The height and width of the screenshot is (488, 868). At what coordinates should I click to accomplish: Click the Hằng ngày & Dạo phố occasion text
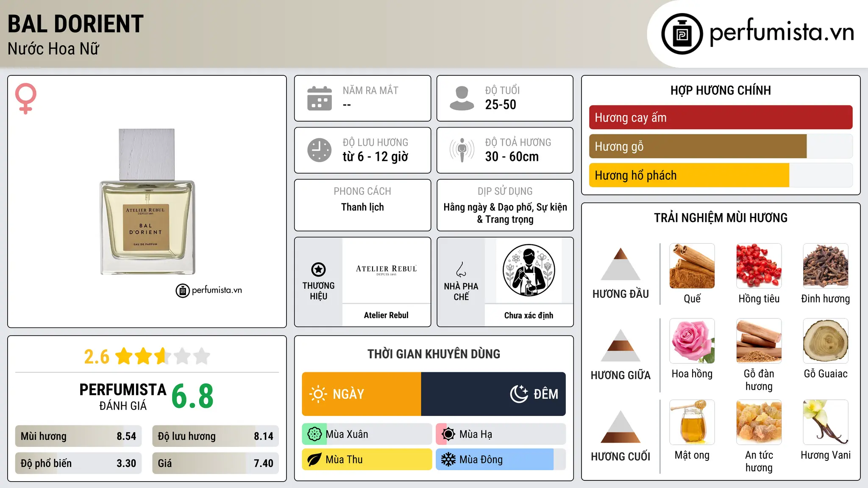point(505,213)
